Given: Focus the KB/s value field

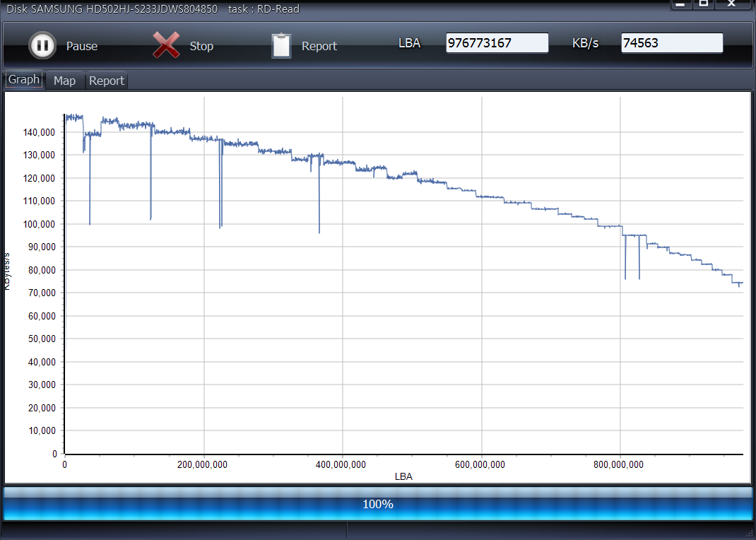Looking at the screenshot, I should (x=671, y=43).
